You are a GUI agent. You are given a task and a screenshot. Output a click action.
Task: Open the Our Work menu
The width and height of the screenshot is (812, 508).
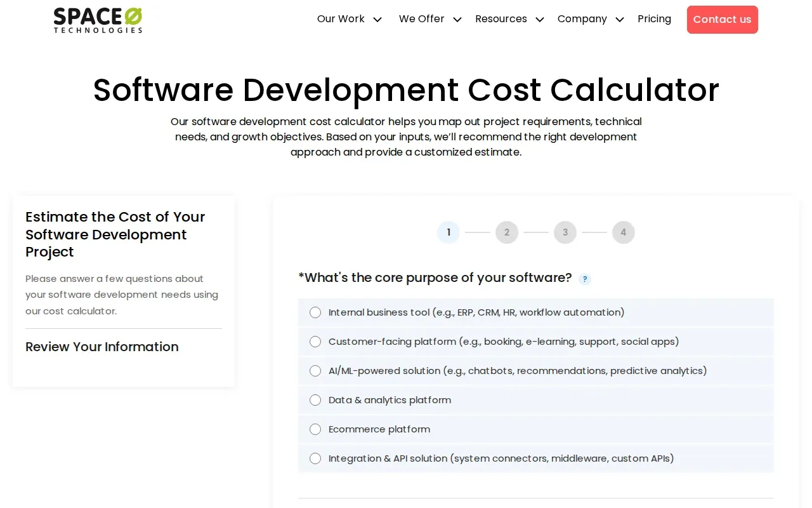(341, 19)
